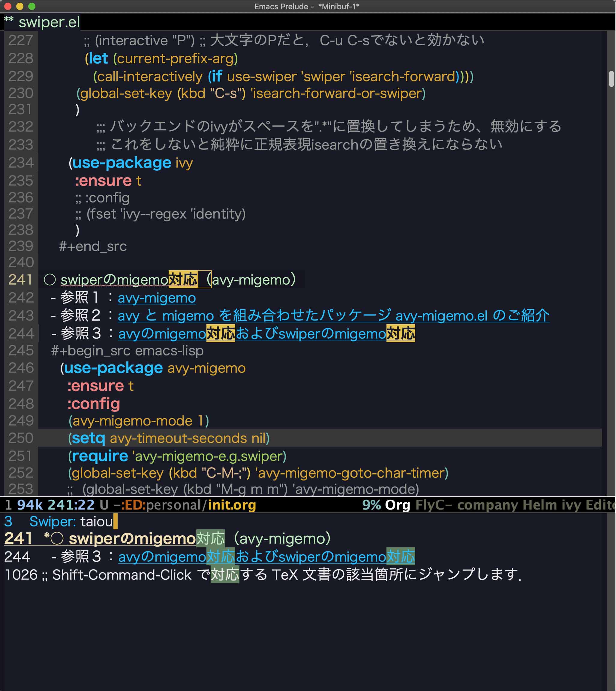Open the avy と migemo package introduction link
This screenshot has width=616, height=691.
(x=333, y=316)
